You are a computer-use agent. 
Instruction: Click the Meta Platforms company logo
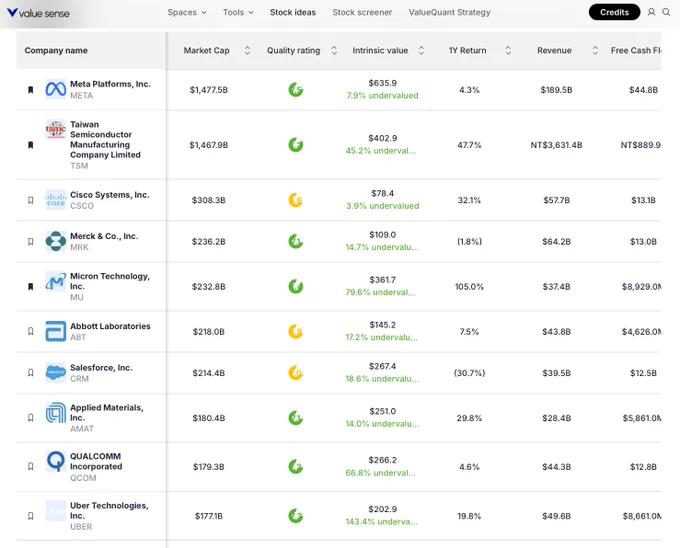coord(56,89)
